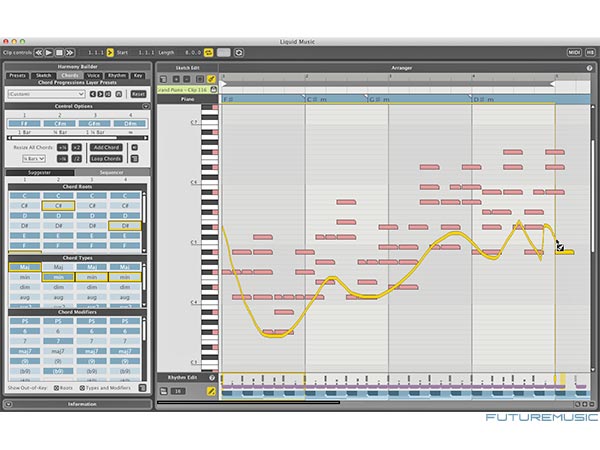This screenshot has width=600, height=450.
Task: Select Maj chord type in column 1
Action: tap(25, 267)
